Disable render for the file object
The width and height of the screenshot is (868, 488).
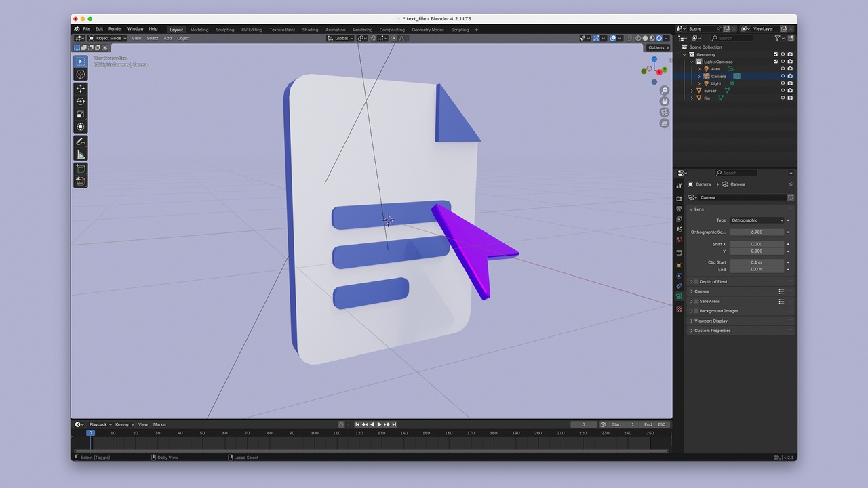pyautogui.click(x=790, y=98)
